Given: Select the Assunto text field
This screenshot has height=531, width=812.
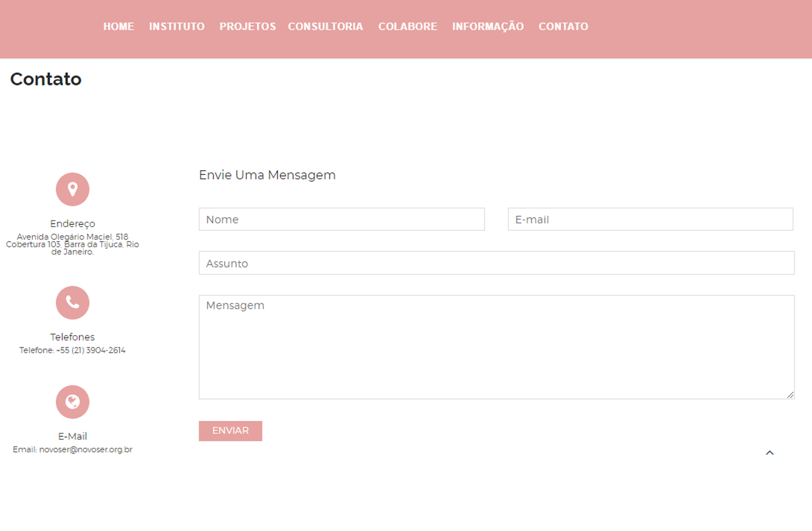Looking at the screenshot, I should [496, 263].
